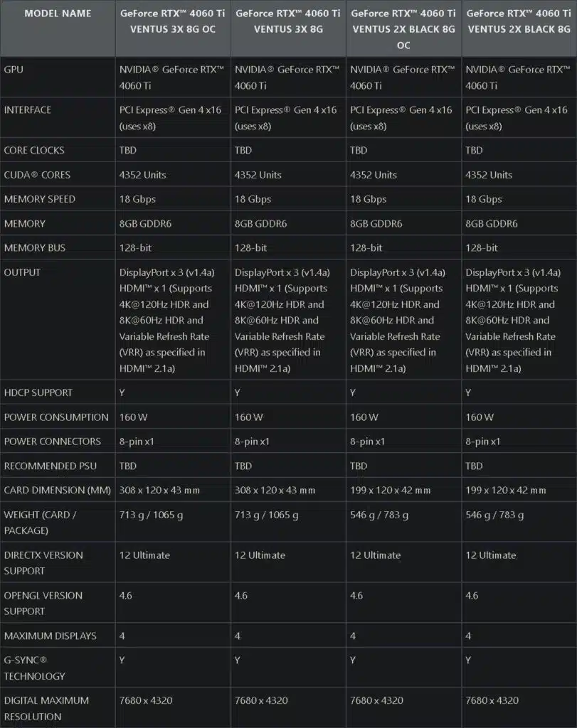Click the POWER CONNECTORS row label
Viewport: 577px width, 728px height.
53,441
